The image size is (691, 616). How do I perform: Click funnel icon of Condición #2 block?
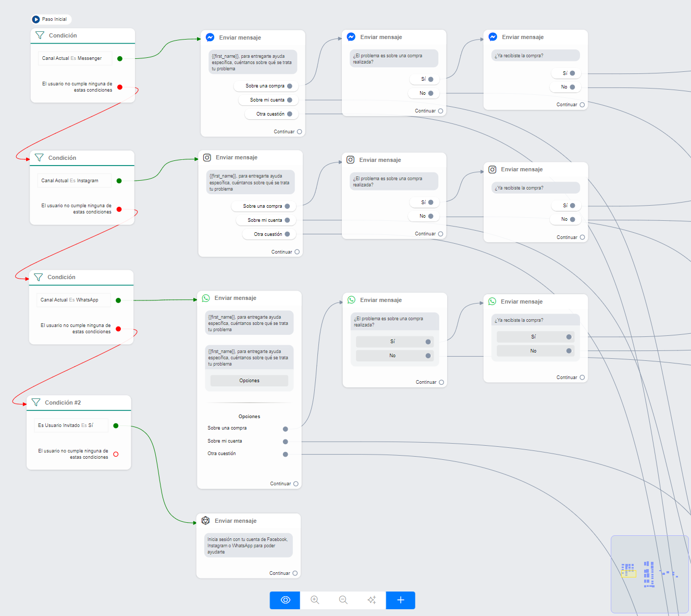coord(36,403)
